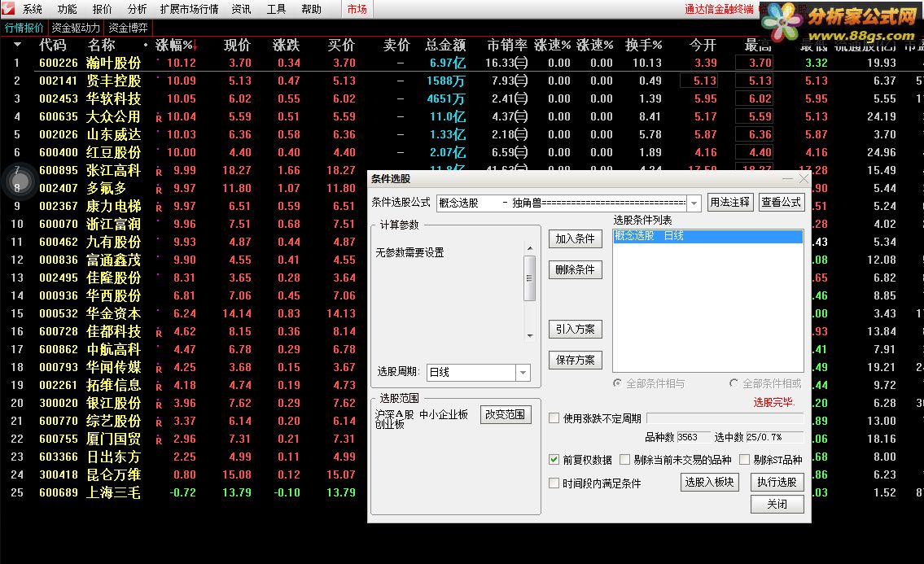Sort by 总金额 column header
The width and height of the screenshot is (924, 564).
[445, 46]
